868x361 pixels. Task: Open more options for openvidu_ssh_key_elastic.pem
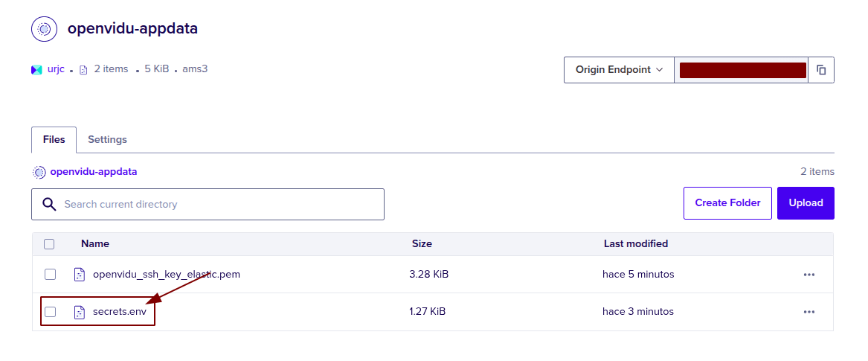coord(809,275)
